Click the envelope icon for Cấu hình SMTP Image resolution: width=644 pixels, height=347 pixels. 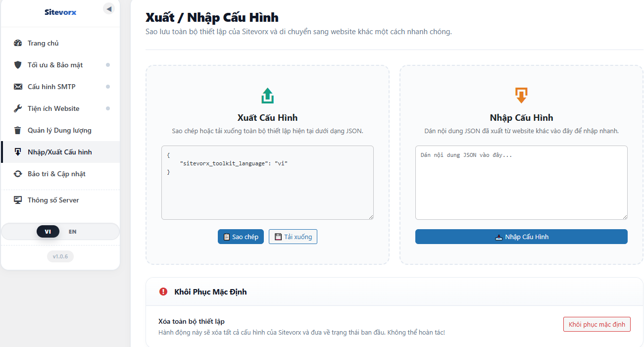point(18,87)
